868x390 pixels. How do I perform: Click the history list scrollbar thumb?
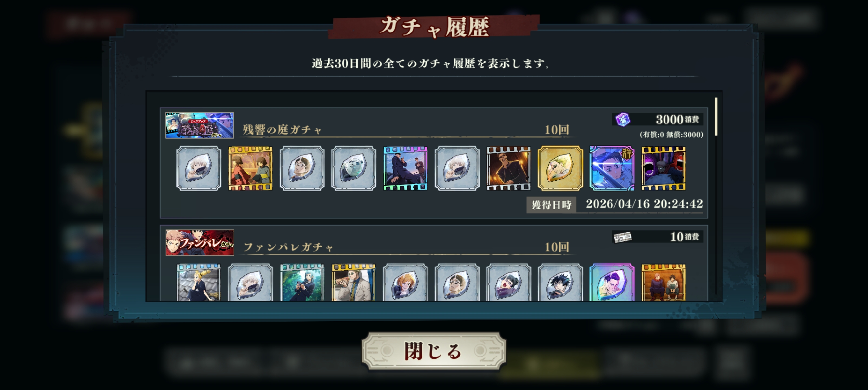coord(716,117)
